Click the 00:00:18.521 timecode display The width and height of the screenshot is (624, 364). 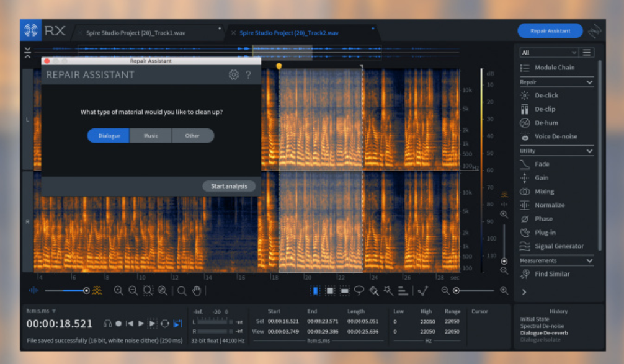(60, 324)
